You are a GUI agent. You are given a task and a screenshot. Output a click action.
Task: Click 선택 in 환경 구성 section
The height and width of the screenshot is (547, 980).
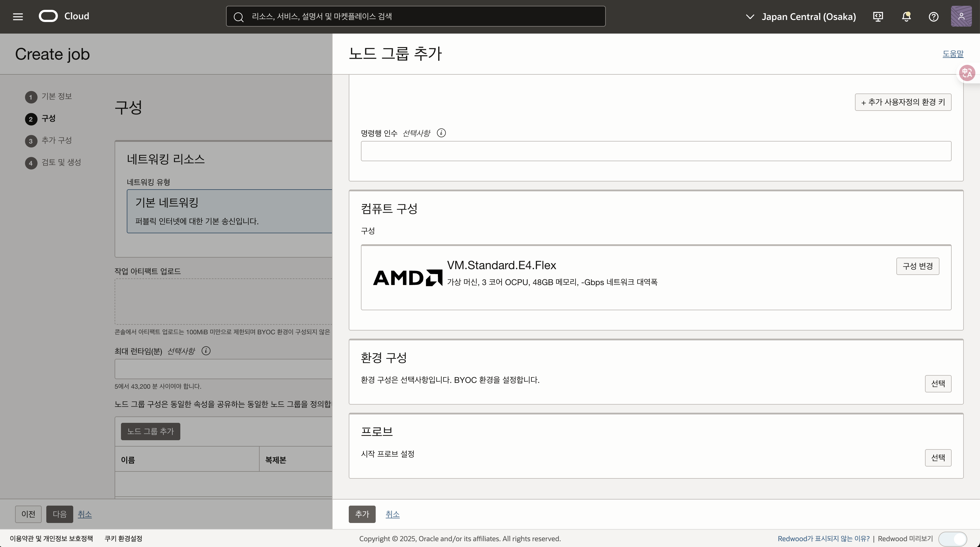938,383
